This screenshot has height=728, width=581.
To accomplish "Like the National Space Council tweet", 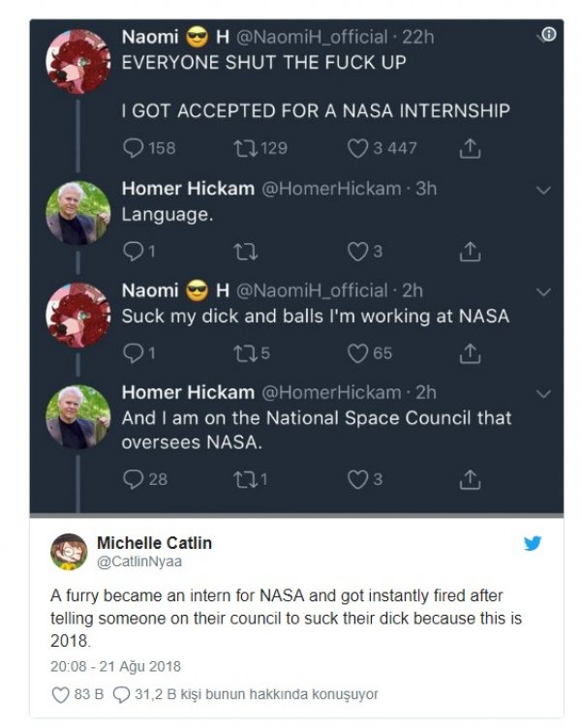I will 357,478.
